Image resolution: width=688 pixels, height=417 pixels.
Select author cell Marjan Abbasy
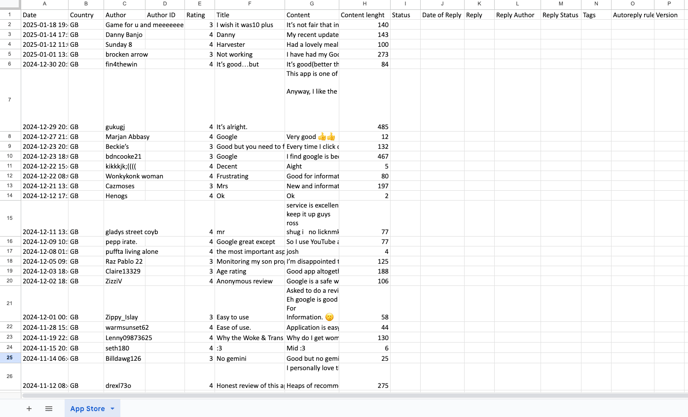tap(124, 137)
